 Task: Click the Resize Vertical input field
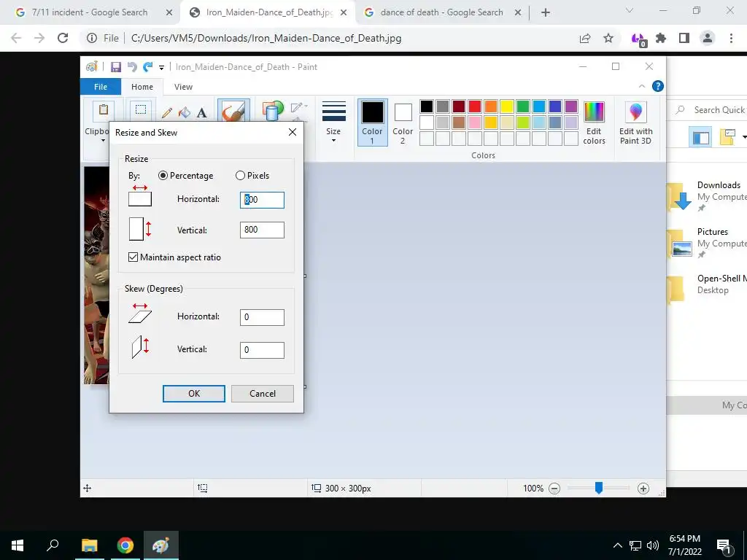click(262, 230)
